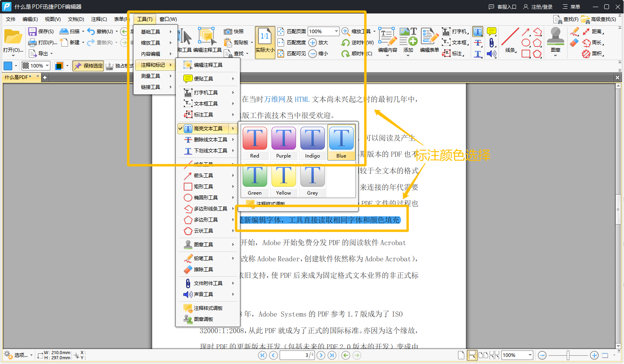Add a new tab with plus button

tap(45, 77)
